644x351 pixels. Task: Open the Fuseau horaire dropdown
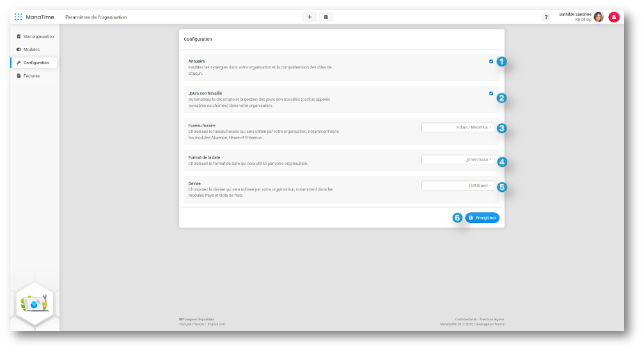[x=458, y=128]
